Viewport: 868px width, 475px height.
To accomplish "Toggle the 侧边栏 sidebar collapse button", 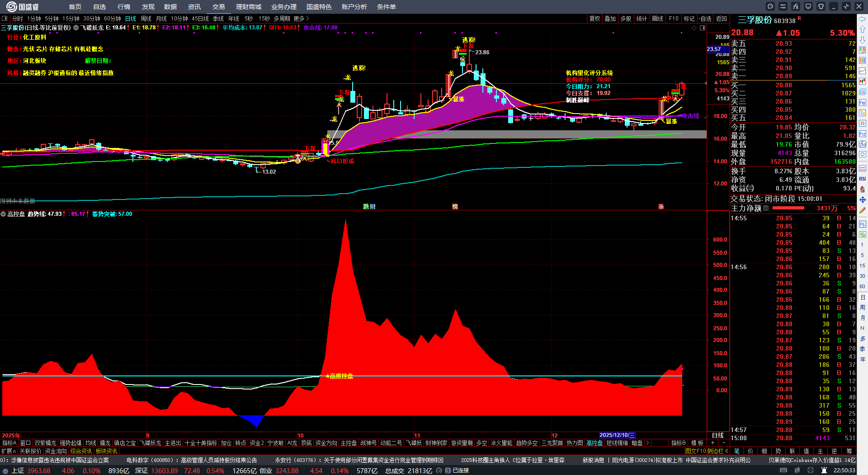I will pos(717,451).
